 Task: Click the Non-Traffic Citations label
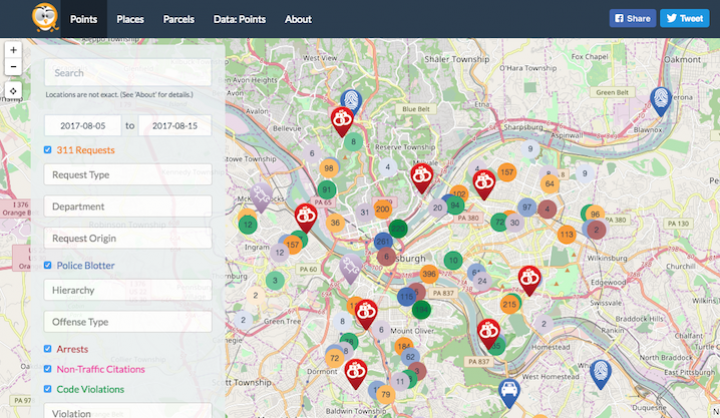point(101,369)
